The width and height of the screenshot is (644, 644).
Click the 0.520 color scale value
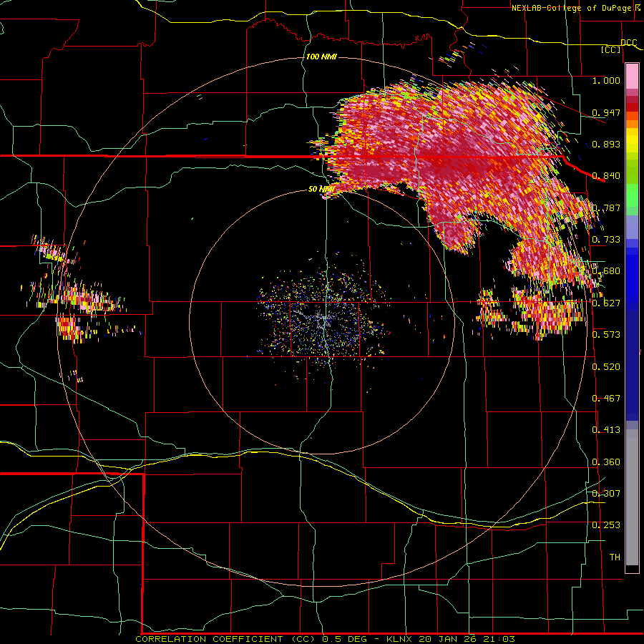[606, 367]
